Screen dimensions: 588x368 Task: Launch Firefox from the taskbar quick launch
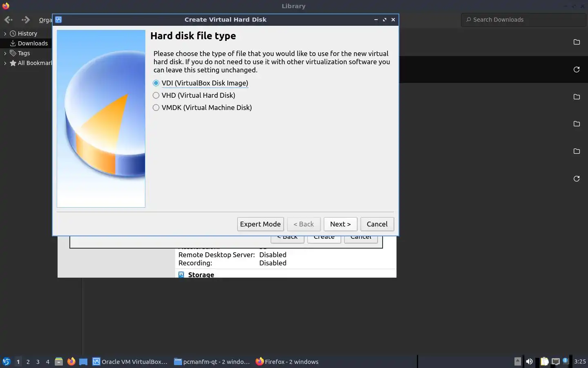tap(71, 361)
